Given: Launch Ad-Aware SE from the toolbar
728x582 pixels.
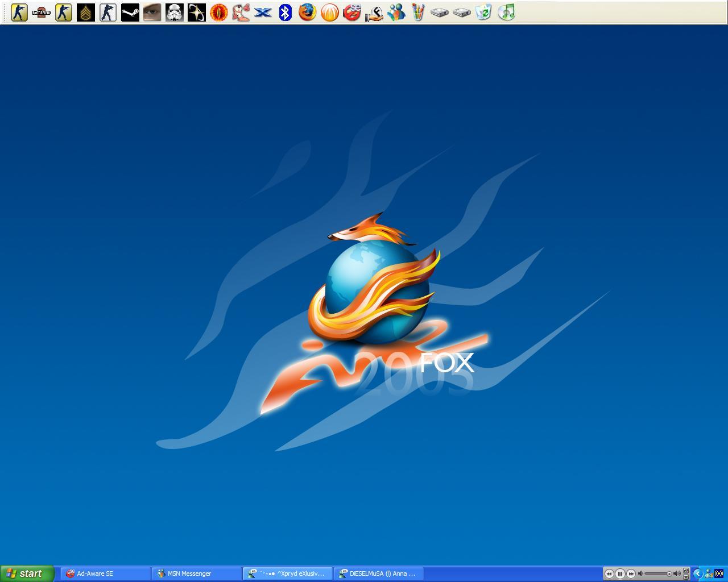Looking at the screenshot, I should coord(351,13).
